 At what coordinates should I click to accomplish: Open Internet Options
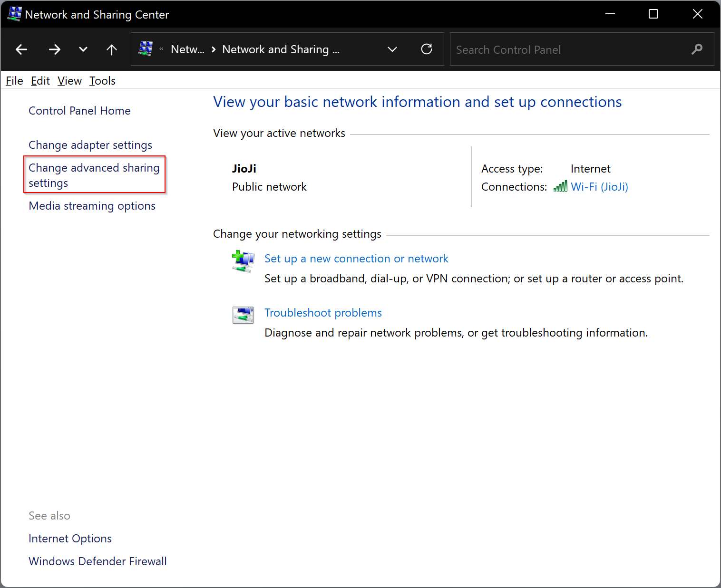(70, 539)
